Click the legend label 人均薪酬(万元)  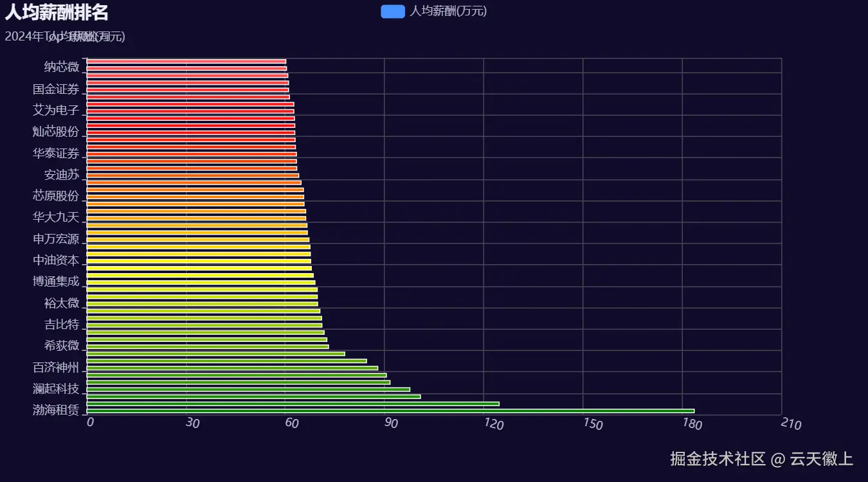coord(448,11)
